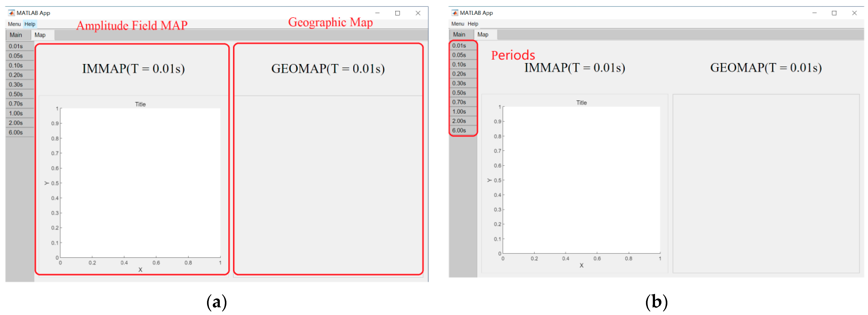Choose 6.00s period in left window
The image size is (868, 315).
click(16, 132)
